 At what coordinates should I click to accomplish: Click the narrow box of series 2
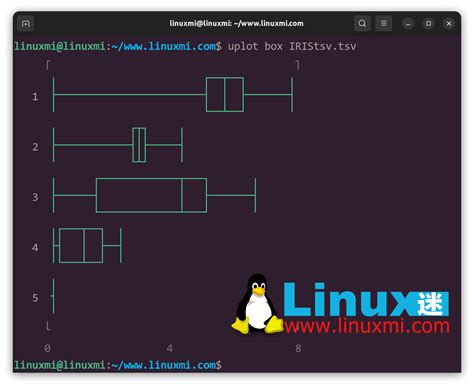coord(139,145)
